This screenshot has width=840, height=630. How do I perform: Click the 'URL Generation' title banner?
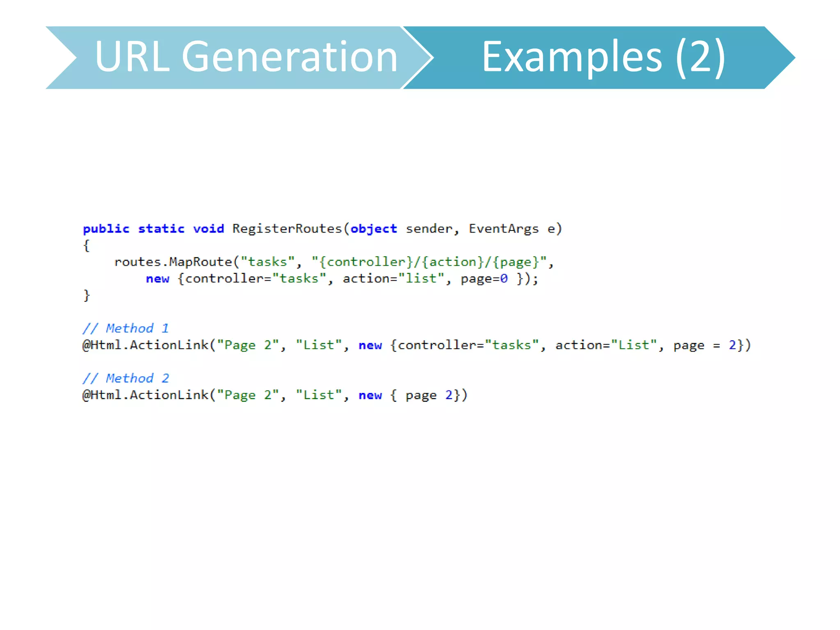click(246, 57)
